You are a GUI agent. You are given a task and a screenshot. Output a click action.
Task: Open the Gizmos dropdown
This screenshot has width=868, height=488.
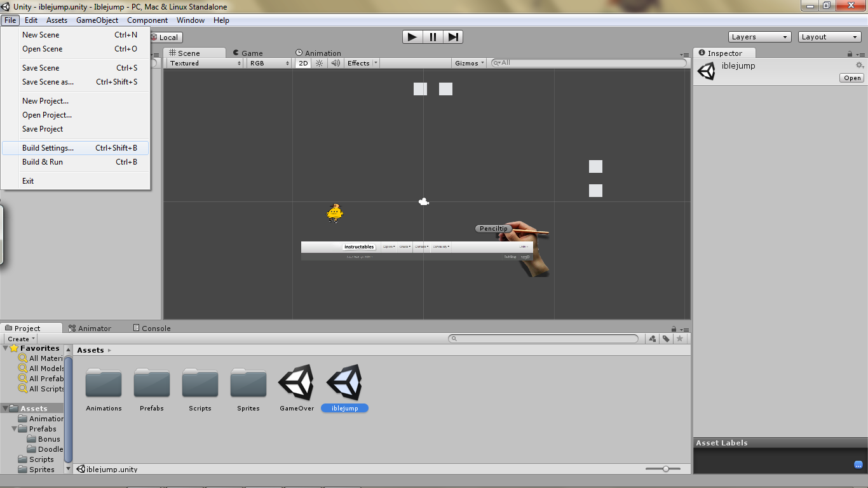470,63
